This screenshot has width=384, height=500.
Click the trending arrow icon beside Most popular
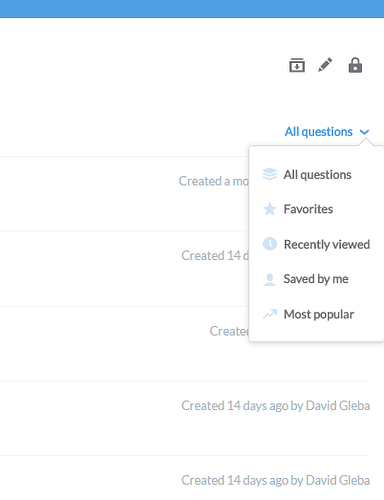pyautogui.click(x=270, y=314)
